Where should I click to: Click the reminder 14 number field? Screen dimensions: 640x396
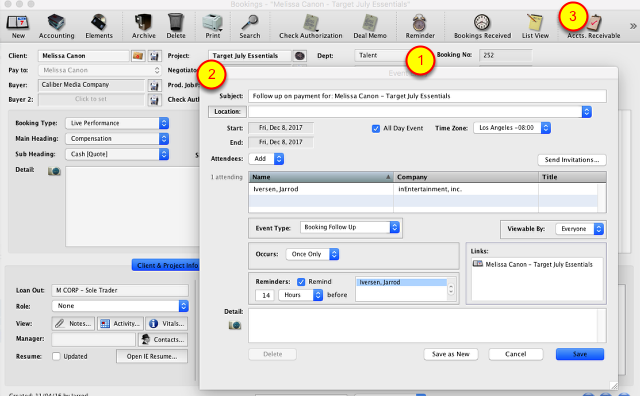[x=264, y=295]
